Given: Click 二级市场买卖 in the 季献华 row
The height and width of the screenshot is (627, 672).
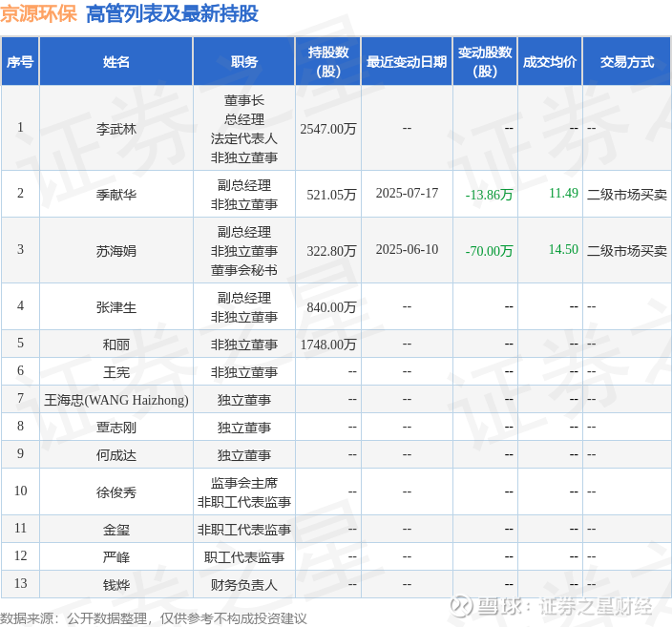Looking at the screenshot, I should 627,195.
